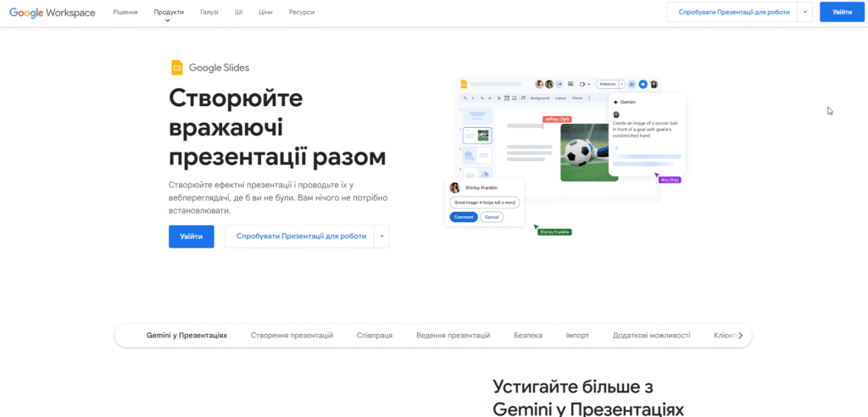Click the Google Workspace logo
Image resolution: width=868 pixels, height=417 pixels.
click(x=53, y=13)
